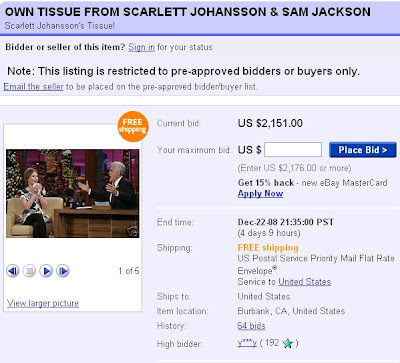Click the listing title heading
400x363 pixels.
click(188, 12)
